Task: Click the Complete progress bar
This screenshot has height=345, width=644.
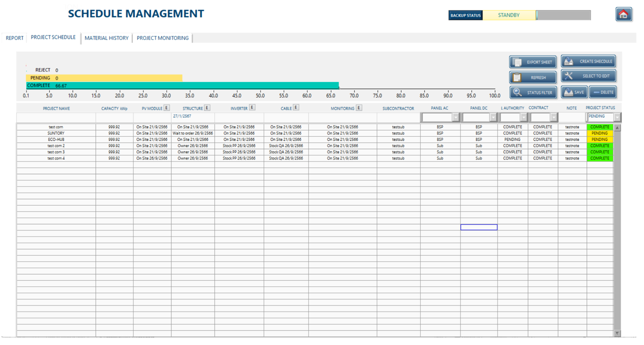Action: [x=182, y=86]
